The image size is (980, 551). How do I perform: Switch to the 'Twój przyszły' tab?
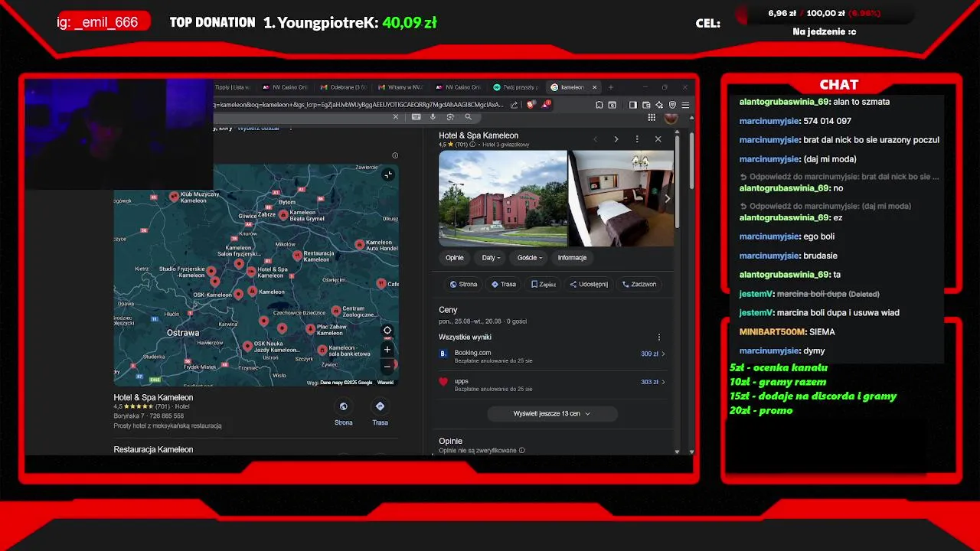515,87
